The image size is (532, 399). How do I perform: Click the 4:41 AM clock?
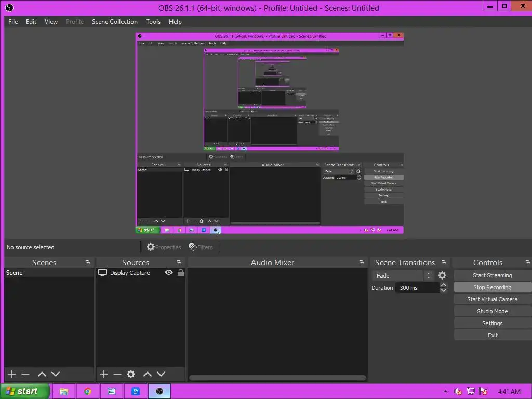509,392
